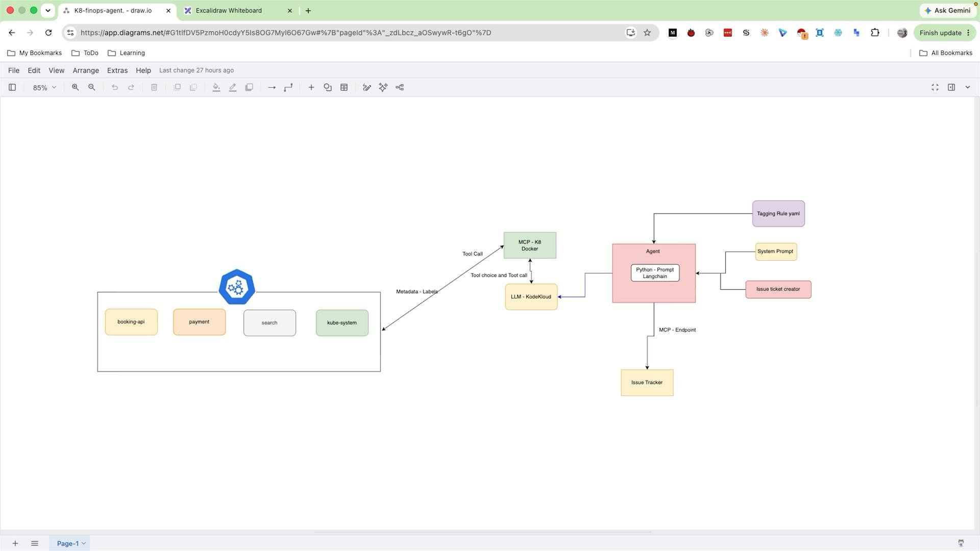Expand the collapse chevron at toolbar right
The width and height of the screenshot is (980, 551).
coord(968,87)
